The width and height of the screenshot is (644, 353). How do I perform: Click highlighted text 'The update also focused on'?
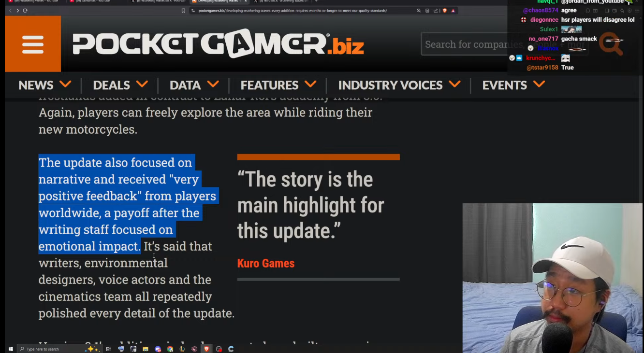(115, 163)
